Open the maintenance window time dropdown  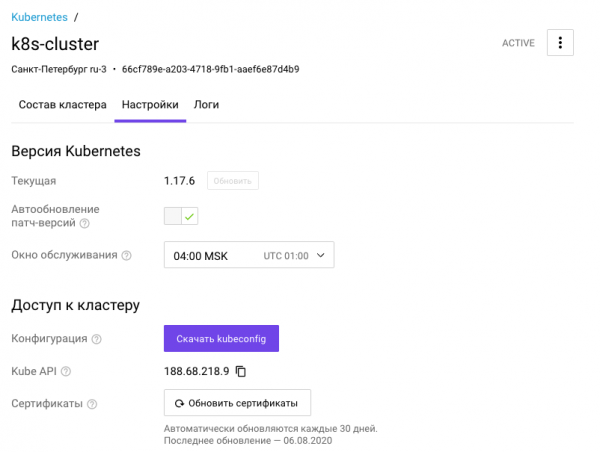248,256
